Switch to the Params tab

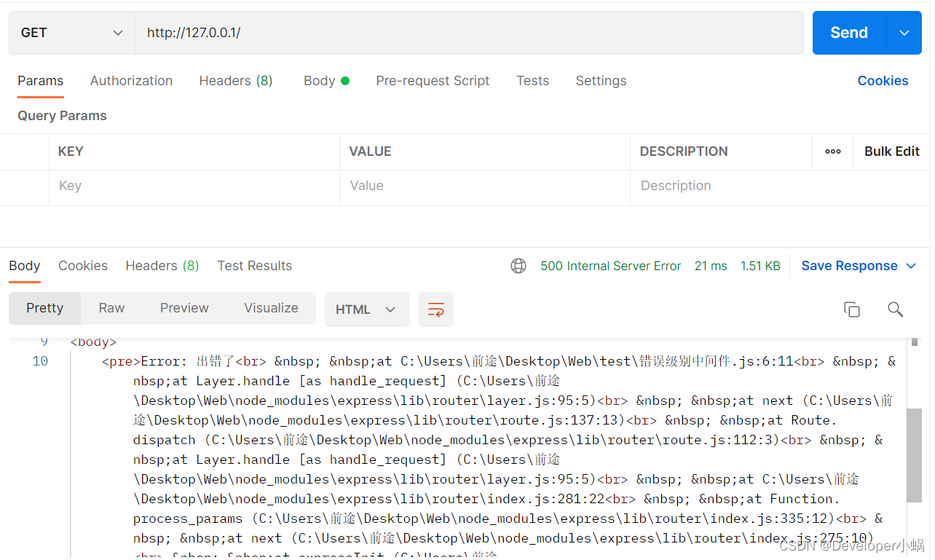point(41,81)
